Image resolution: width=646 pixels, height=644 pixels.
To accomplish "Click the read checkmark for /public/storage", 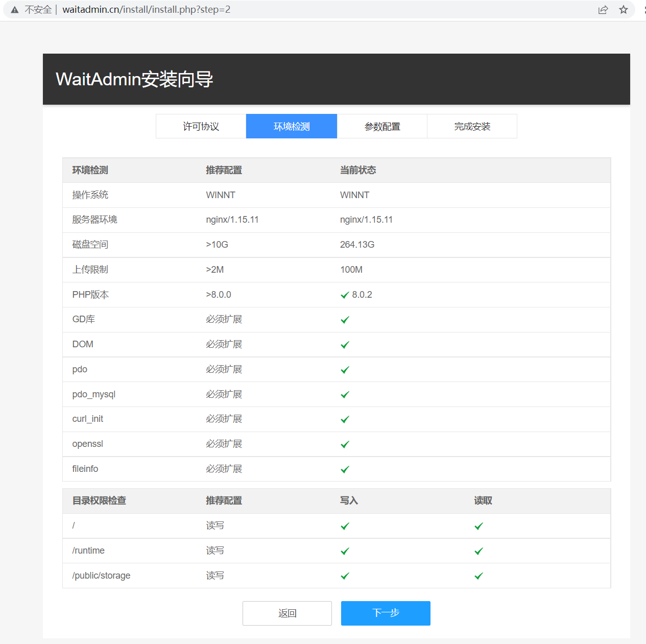I will coord(478,576).
